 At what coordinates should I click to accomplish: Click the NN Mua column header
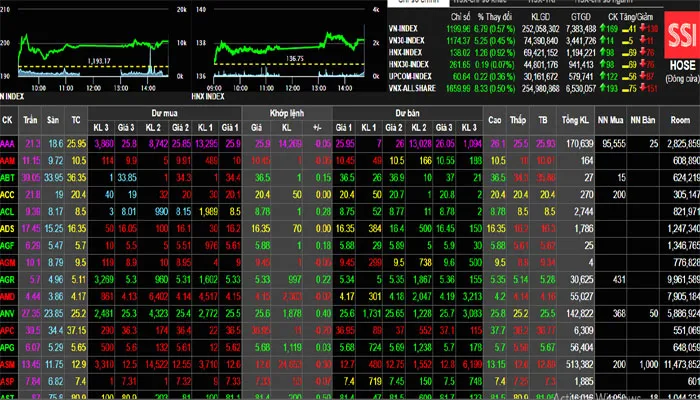[612, 120]
